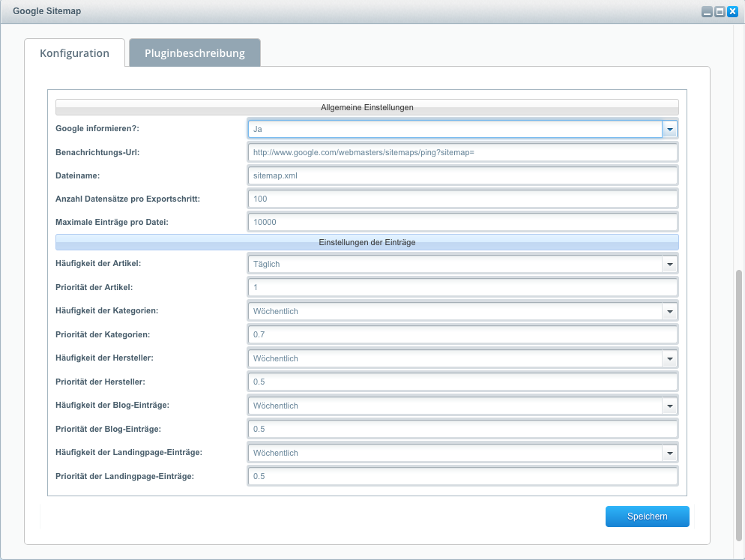This screenshot has width=745, height=560.
Task: Open the Google informieren dropdown arrow
Action: tap(669, 129)
